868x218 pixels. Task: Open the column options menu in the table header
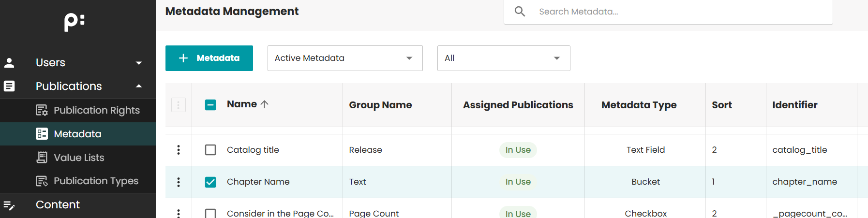(x=179, y=105)
